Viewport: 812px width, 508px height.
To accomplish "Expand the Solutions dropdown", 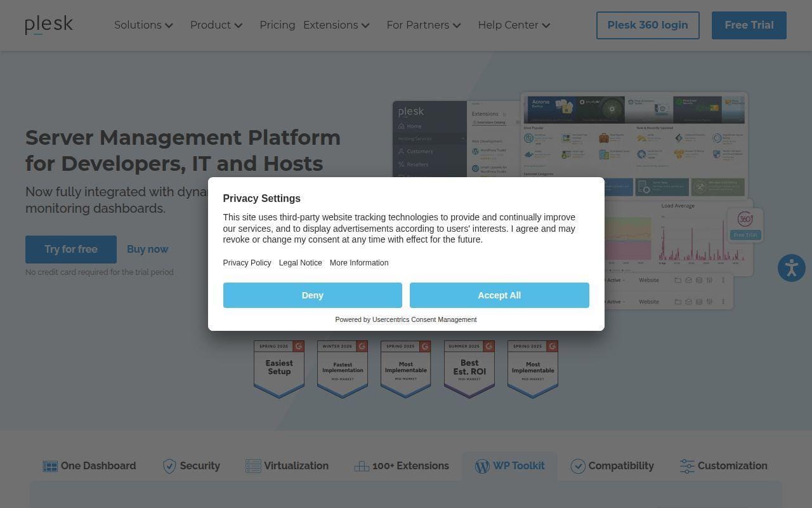I will pos(143,25).
